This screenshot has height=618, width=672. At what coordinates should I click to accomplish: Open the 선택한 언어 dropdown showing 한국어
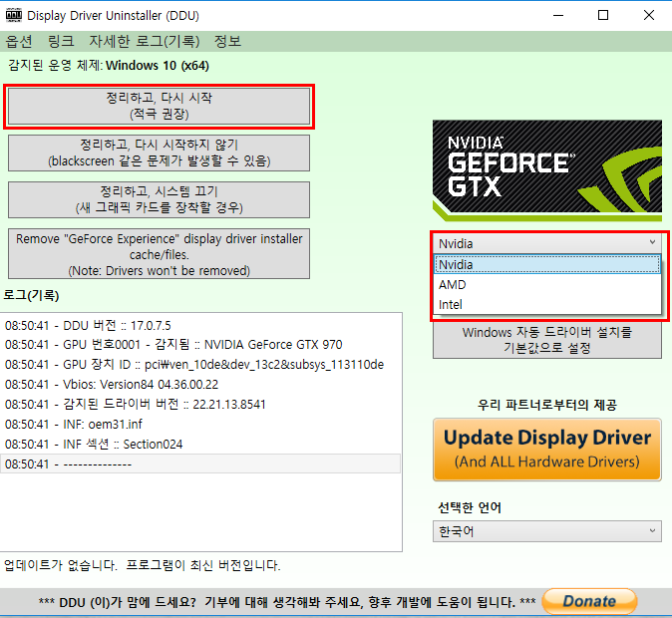click(x=547, y=531)
